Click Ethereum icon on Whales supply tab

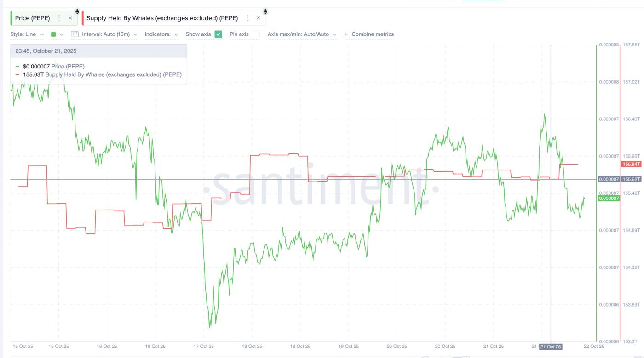pyautogui.click(x=265, y=11)
